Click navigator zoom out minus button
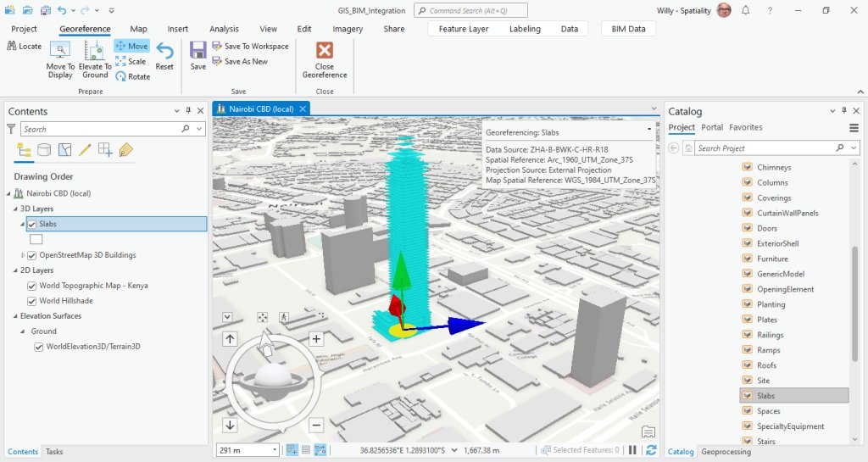This screenshot has height=462, width=868. click(316, 426)
